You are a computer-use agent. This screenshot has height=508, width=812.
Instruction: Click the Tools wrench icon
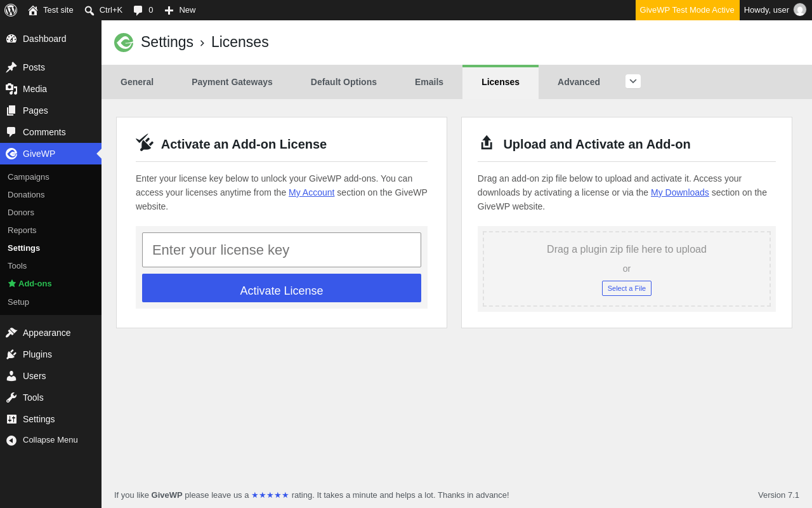pyautogui.click(x=11, y=398)
